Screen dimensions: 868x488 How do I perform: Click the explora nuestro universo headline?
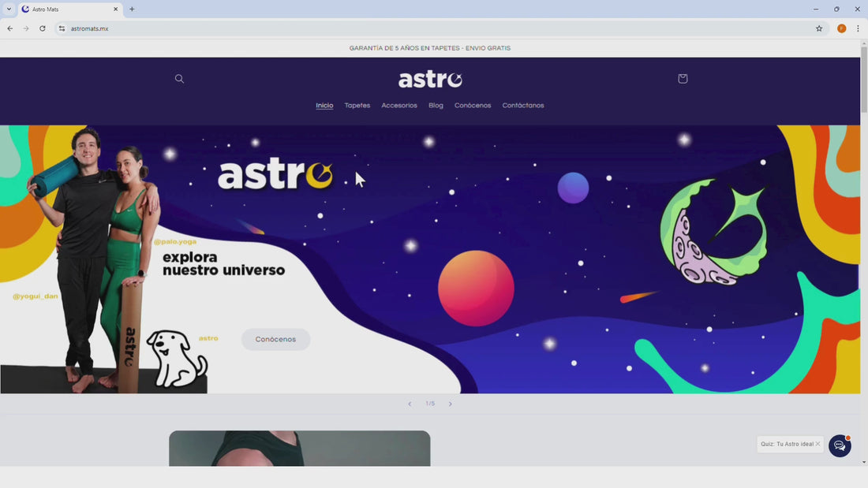pyautogui.click(x=223, y=264)
